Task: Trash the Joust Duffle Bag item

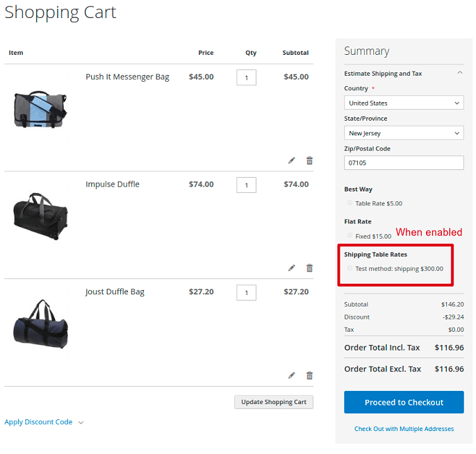Action: point(309,376)
